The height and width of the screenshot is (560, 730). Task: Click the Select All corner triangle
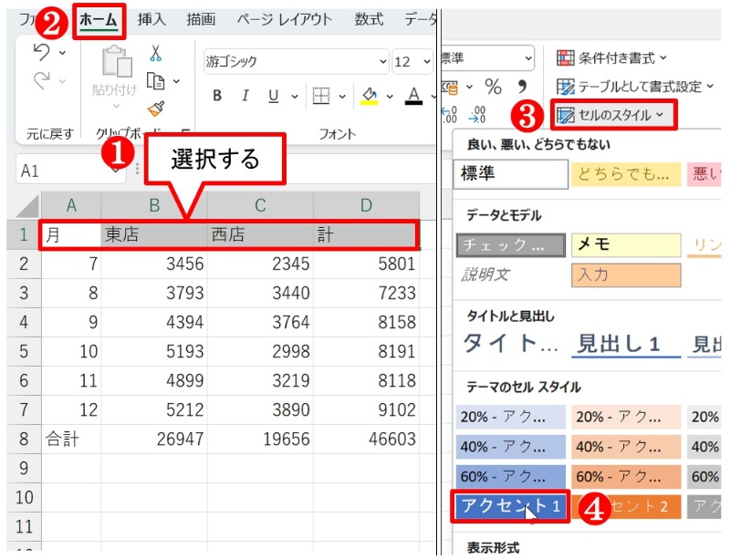point(27,206)
